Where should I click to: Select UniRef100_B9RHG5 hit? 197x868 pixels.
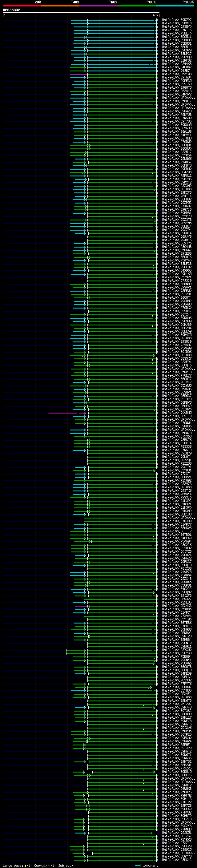[x=177, y=426]
